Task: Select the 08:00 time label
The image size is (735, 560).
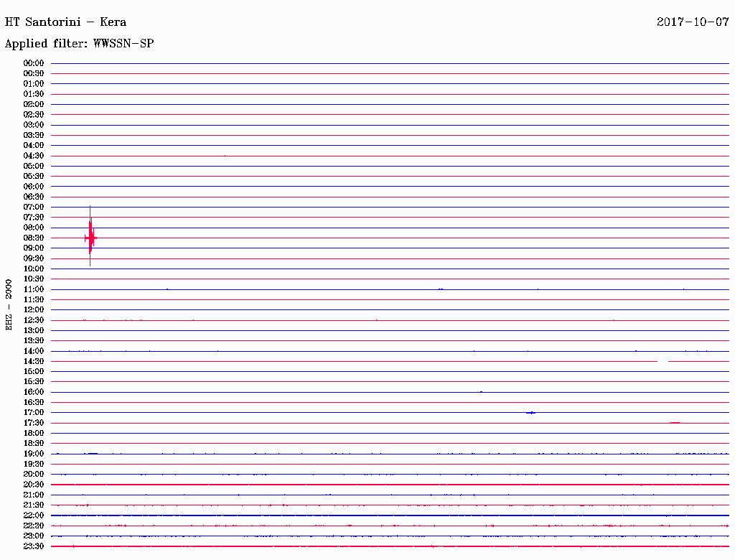Action: (34, 228)
